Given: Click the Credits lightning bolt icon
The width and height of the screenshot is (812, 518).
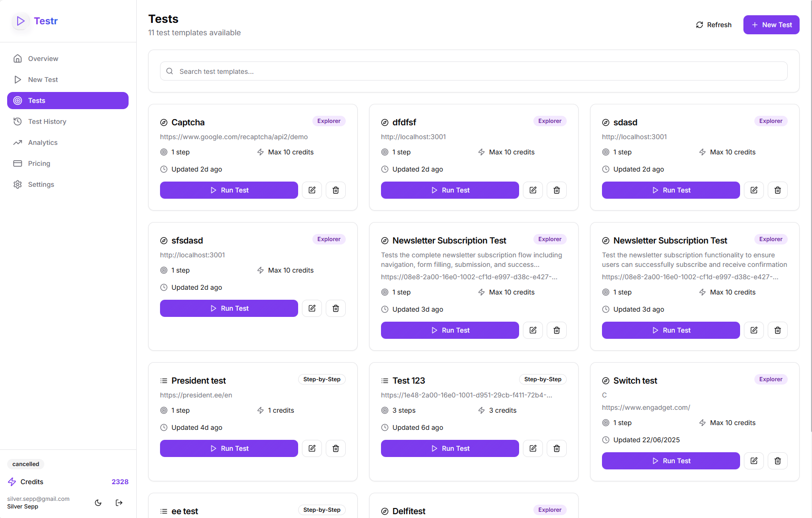Looking at the screenshot, I should 12,482.
